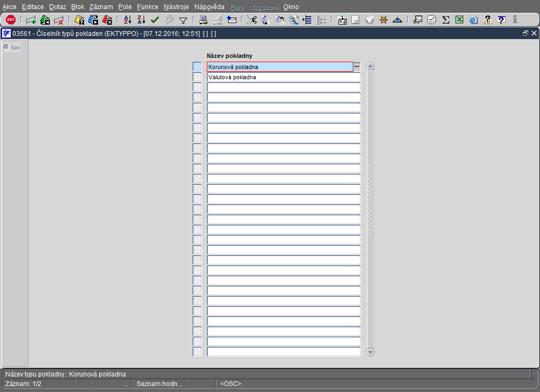Click the form window icon in title bar
Image resolution: width=540 pixels, height=392 pixels.
pos(6,33)
